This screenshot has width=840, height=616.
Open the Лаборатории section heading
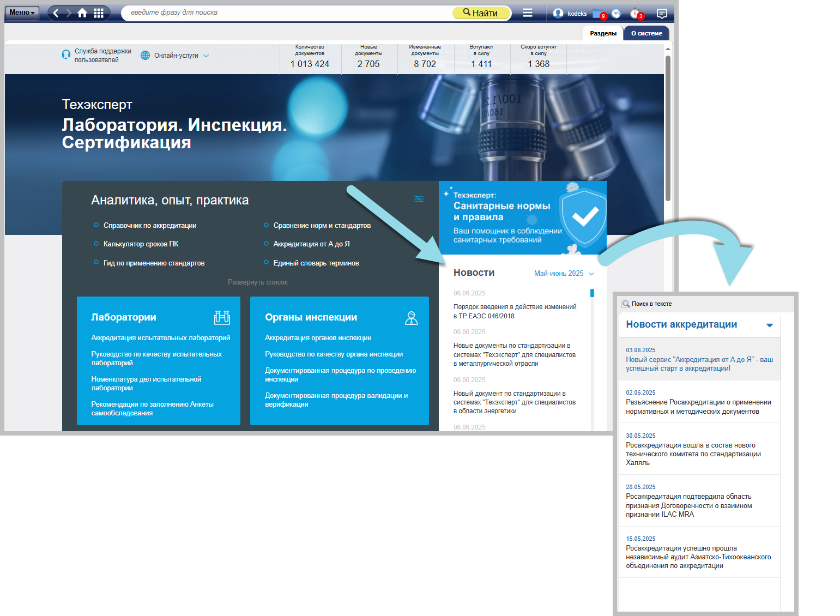[124, 317]
